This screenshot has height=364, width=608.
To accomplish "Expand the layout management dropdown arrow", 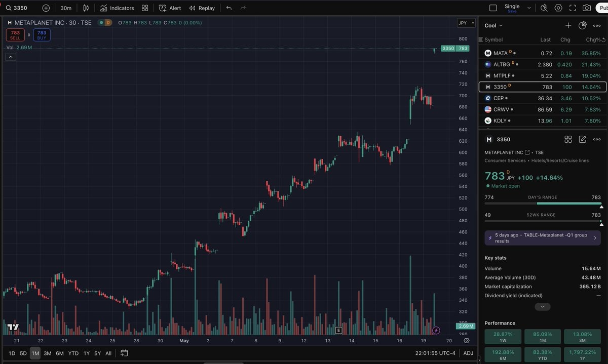I will tap(529, 8).
